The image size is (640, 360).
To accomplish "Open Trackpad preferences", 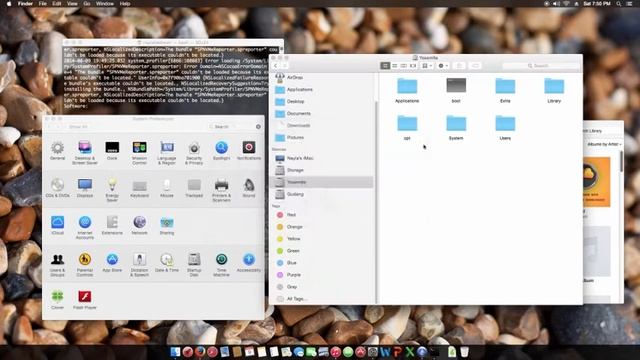I will pos(194,188).
